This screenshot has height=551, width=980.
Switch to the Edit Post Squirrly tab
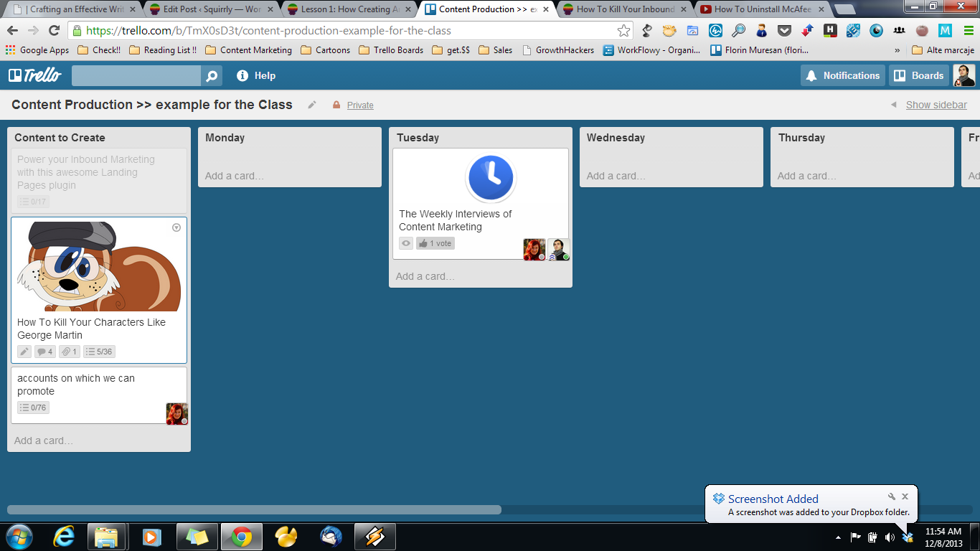207,9
